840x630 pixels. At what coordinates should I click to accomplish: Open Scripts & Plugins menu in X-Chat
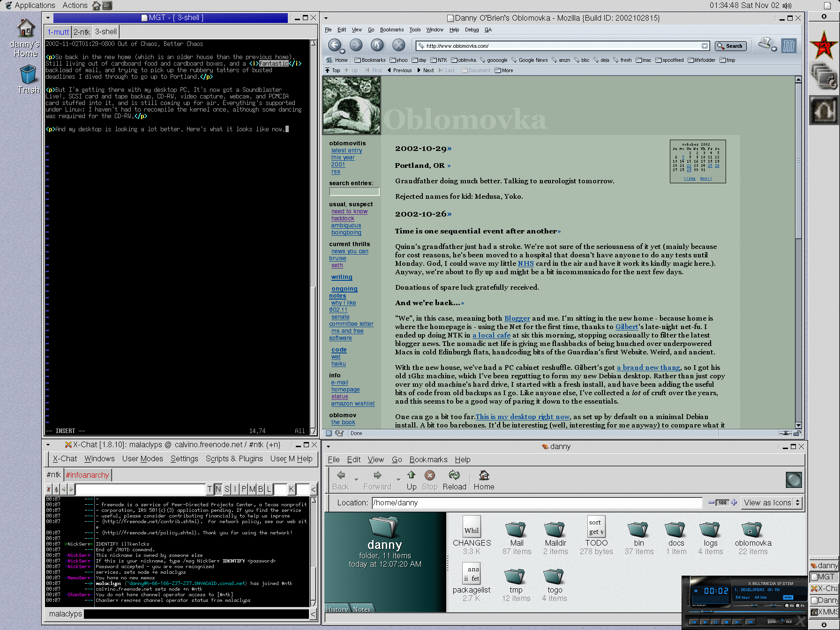pos(234,458)
